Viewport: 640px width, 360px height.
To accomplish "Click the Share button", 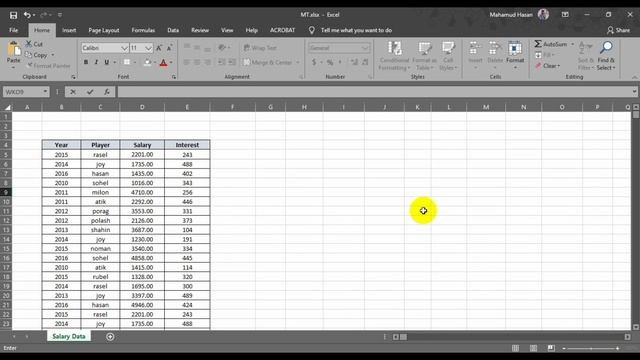I will click(618, 30).
